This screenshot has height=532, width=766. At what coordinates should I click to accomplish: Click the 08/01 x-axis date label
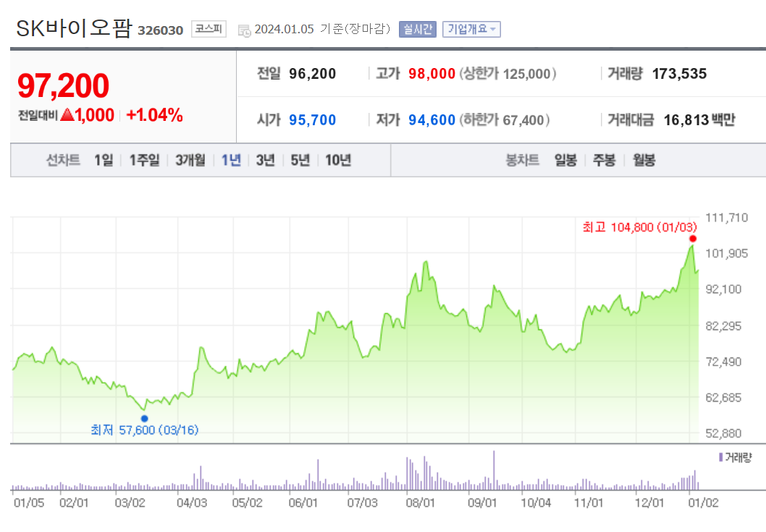point(421,503)
